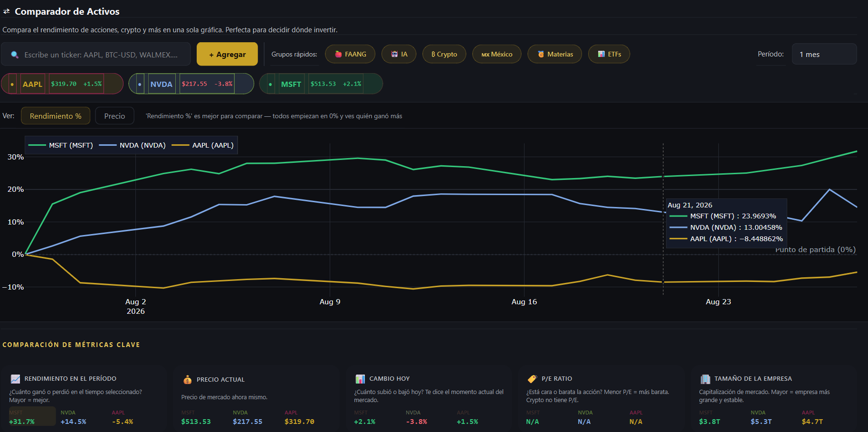The height and width of the screenshot is (432, 868).
Task: Click the NVDA +14.5% period return
Action: (x=74, y=422)
